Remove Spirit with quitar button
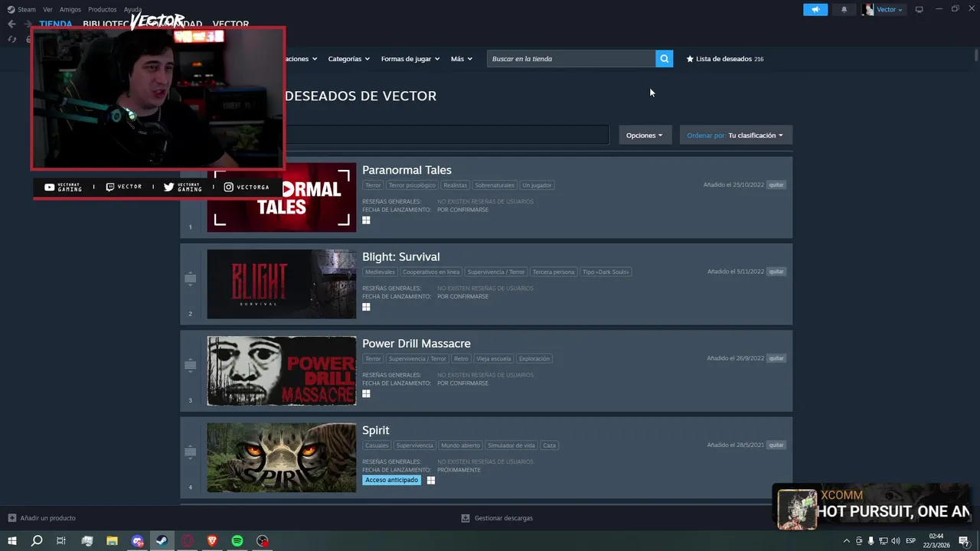980x551 pixels. (776, 445)
